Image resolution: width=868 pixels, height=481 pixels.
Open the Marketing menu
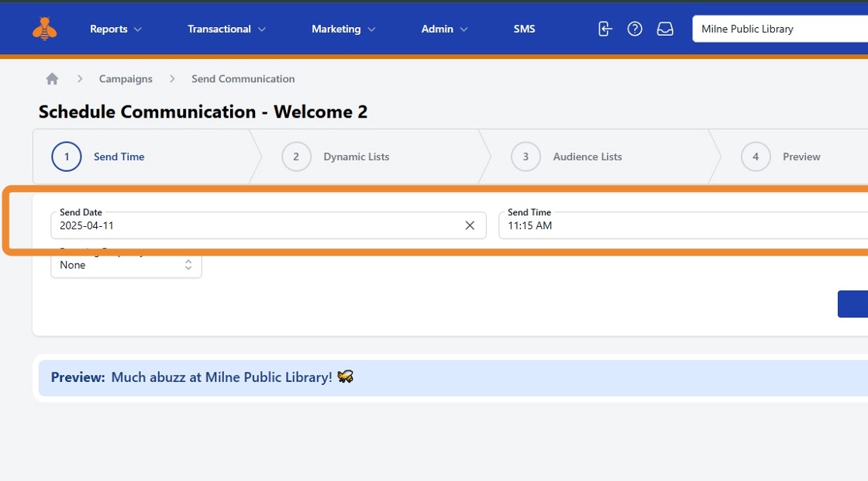click(343, 29)
